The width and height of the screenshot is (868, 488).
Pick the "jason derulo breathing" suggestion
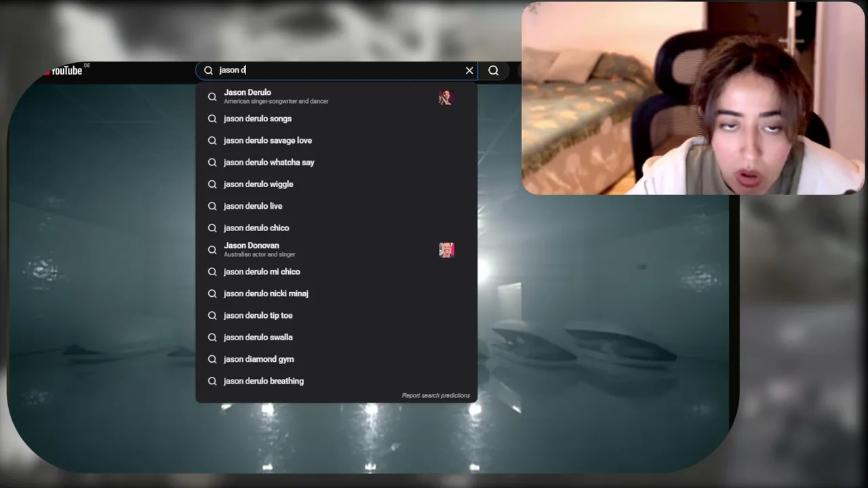tap(336, 381)
